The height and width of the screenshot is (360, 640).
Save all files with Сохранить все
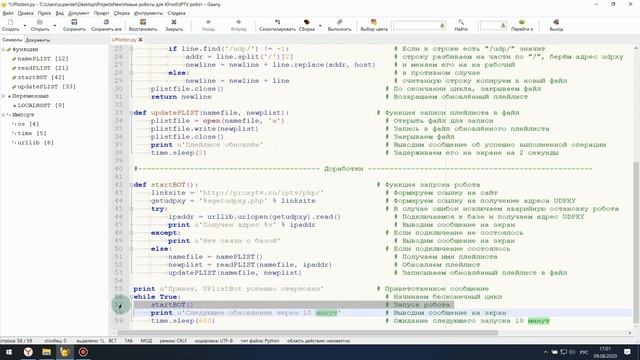[106, 25]
